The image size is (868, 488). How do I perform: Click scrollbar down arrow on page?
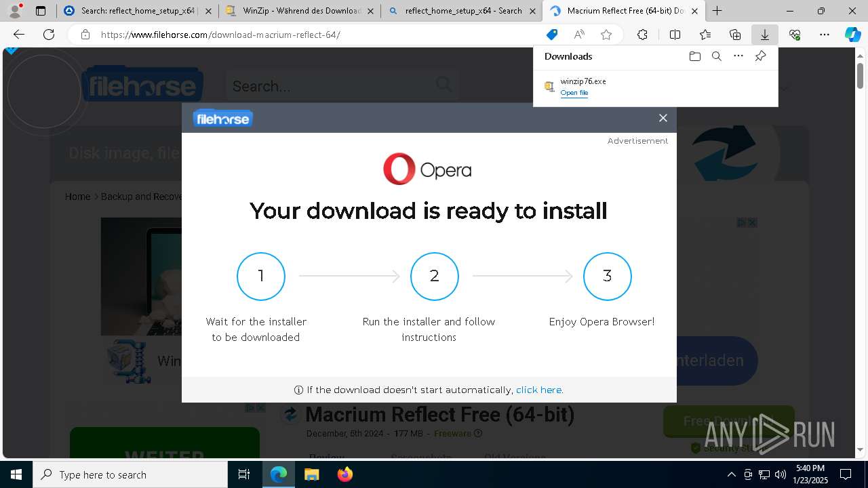point(861,449)
